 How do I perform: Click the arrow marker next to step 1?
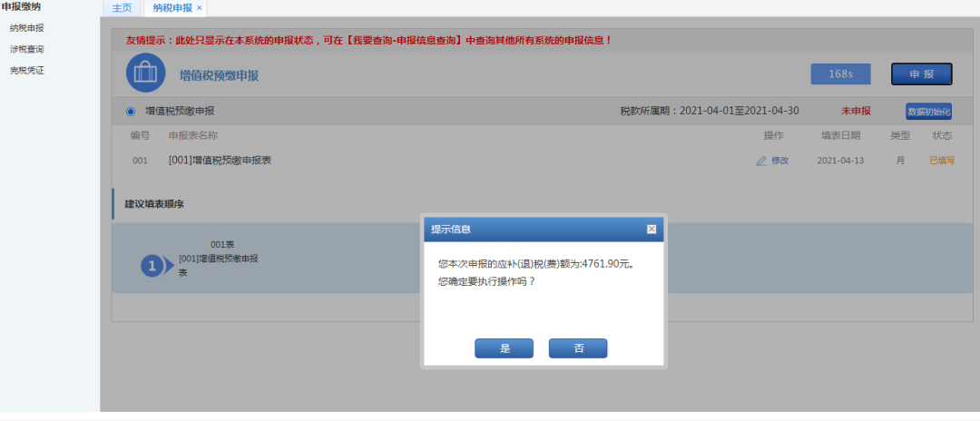tap(169, 266)
